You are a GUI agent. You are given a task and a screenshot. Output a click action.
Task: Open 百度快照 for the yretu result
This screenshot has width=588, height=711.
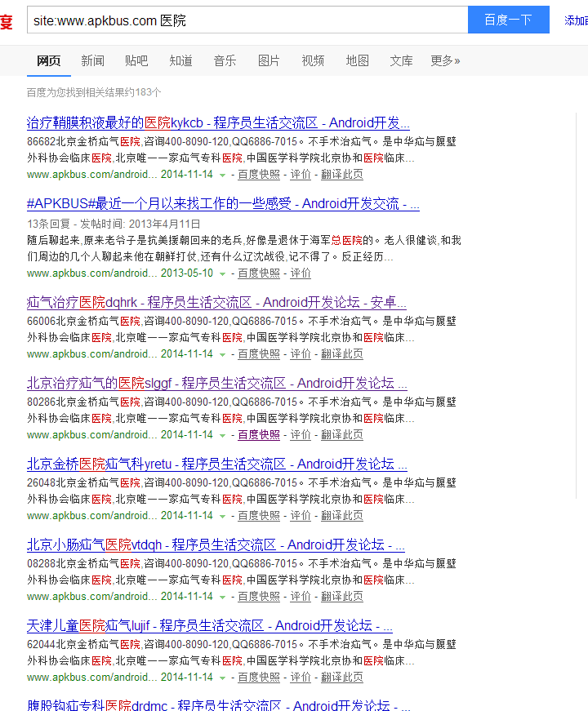(x=259, y=516)
